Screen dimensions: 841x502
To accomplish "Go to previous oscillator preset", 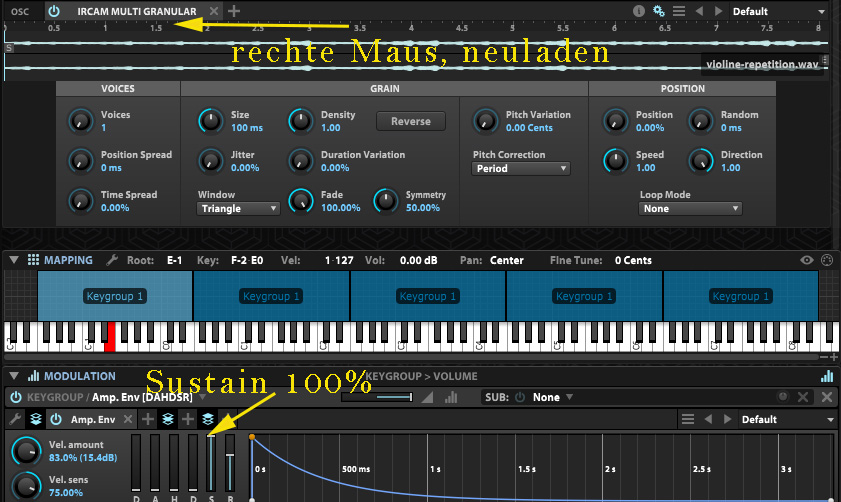I will [699, 11].
